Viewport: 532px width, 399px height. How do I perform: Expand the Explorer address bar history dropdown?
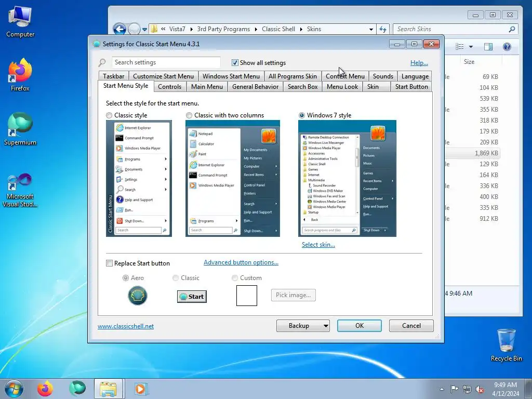pyautogui.click(x=371, y=30)
